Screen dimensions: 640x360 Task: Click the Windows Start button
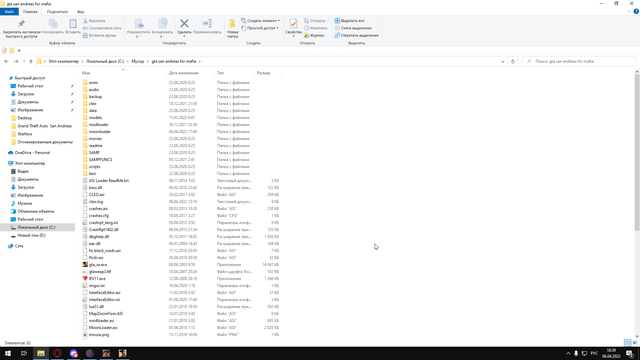(x=8, y=353)
